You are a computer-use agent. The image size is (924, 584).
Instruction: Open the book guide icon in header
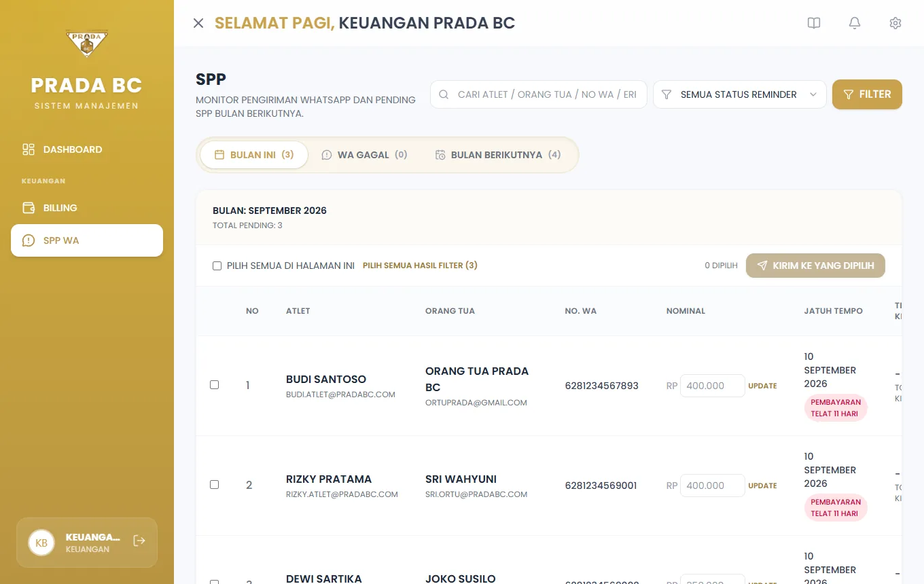pyautogui.click(x=814, y=23)
